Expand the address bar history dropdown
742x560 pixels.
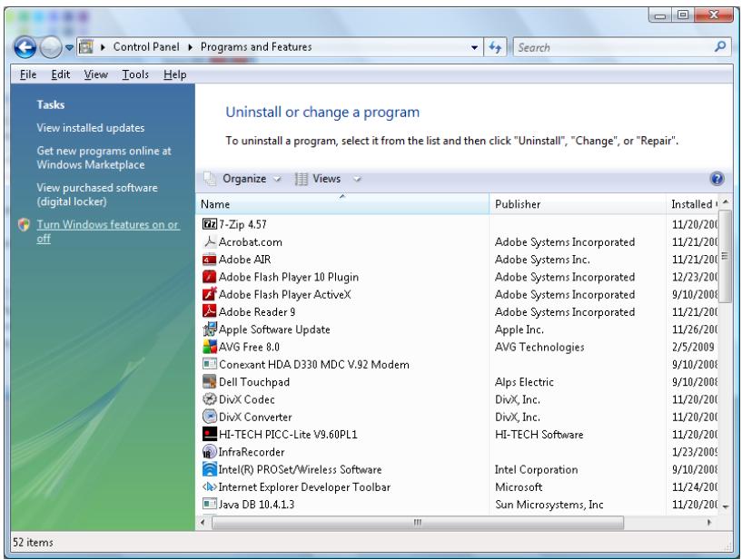(474, 47)
